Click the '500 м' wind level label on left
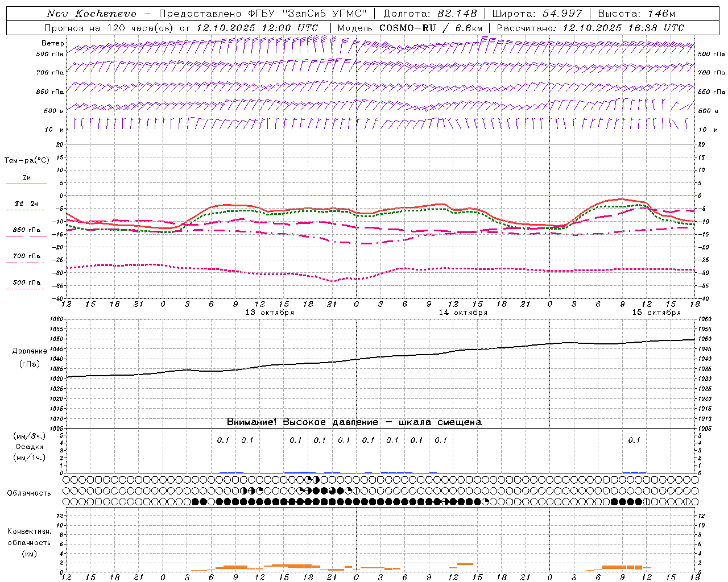Viewport: 728px width, 582px height. [54, 111]
